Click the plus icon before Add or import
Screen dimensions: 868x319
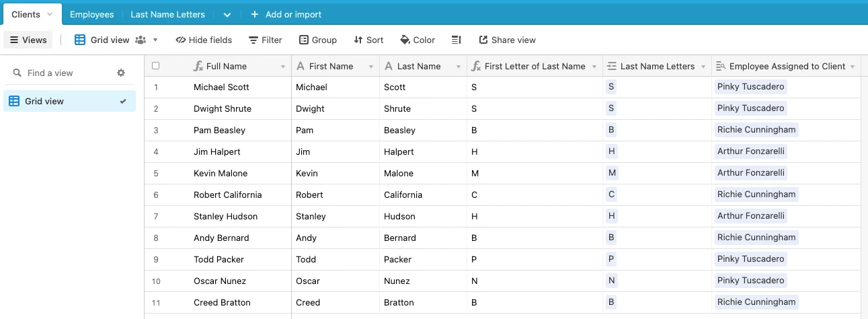pos(254,14)
